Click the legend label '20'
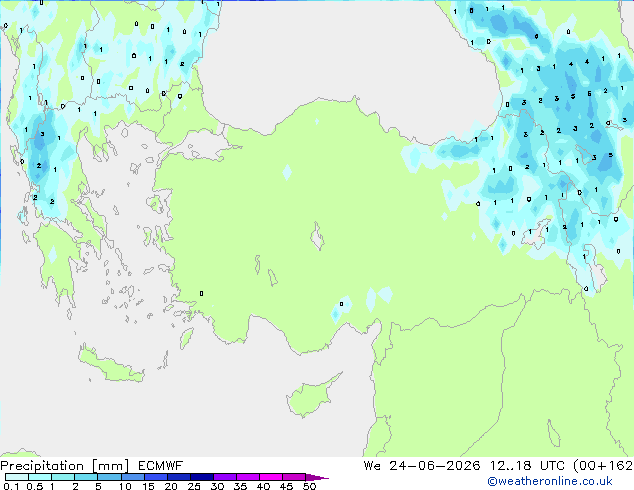The image size is (634, 490). click(x=171, y=486)
